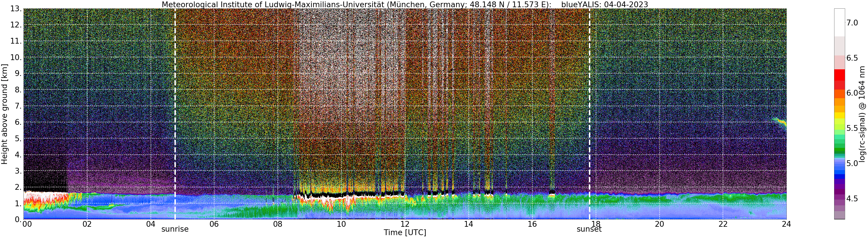This screenshot has height=238, width=868.
Task: Click the 'sunset' label under the time axis
Action: point(589,229)
